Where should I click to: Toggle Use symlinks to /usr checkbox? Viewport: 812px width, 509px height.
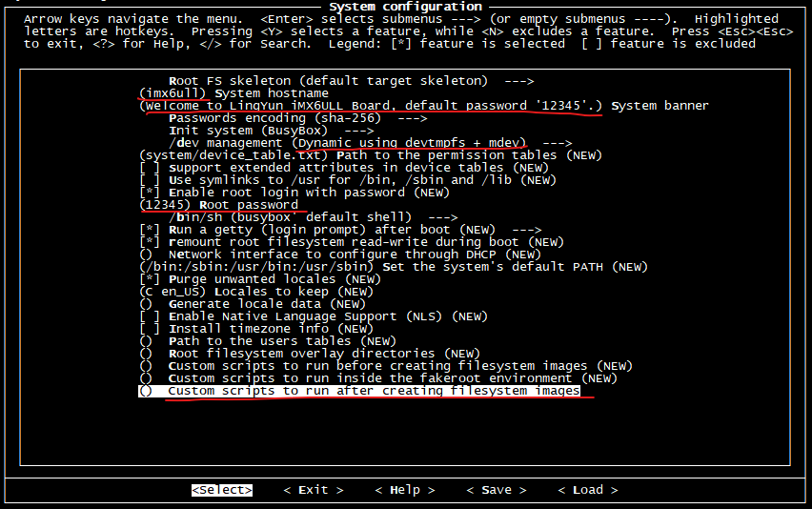(149, 180)
